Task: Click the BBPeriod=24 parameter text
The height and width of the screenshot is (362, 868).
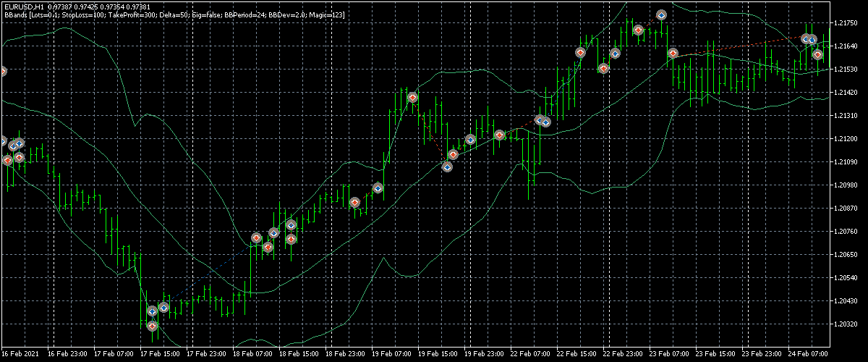Action: tap(246, 14)
